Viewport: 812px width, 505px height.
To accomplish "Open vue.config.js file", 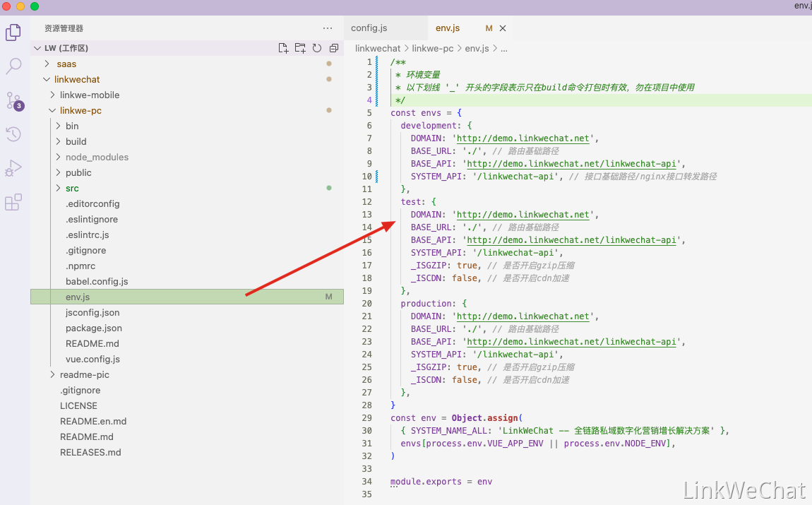I will (x=92, y=359).
